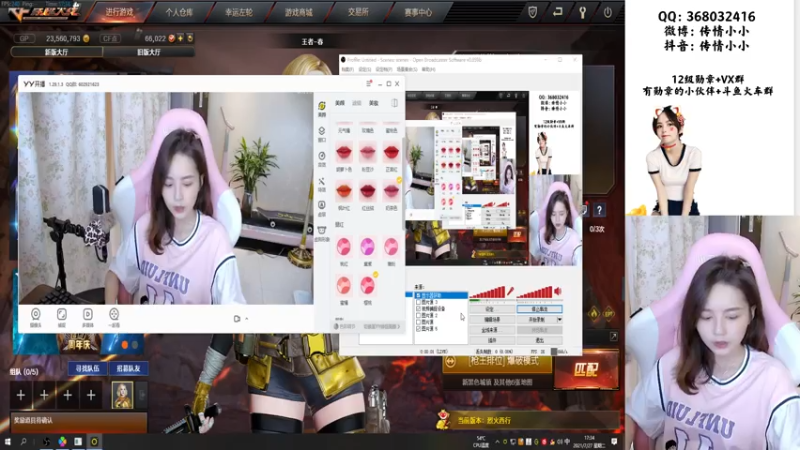Open the 幸运左轮 tab

click(239, 12)
